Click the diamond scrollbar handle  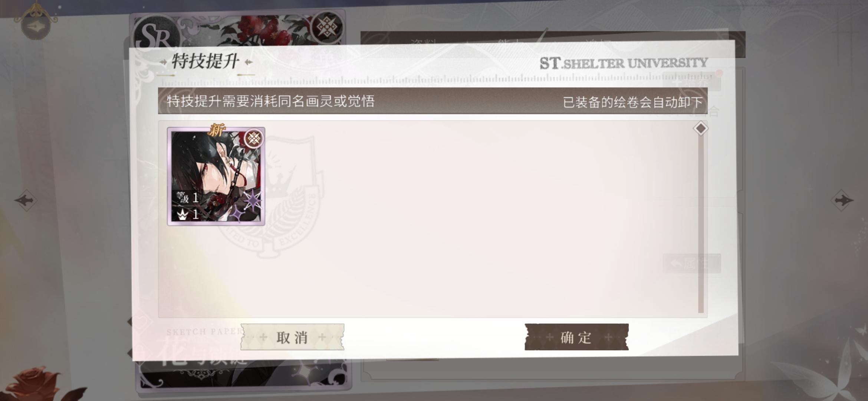point(700,128)
